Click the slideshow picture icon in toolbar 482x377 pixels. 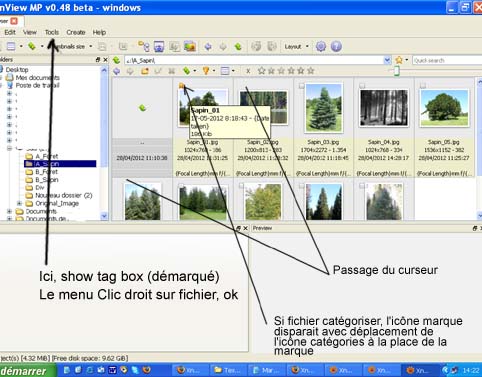click(190, 46)
